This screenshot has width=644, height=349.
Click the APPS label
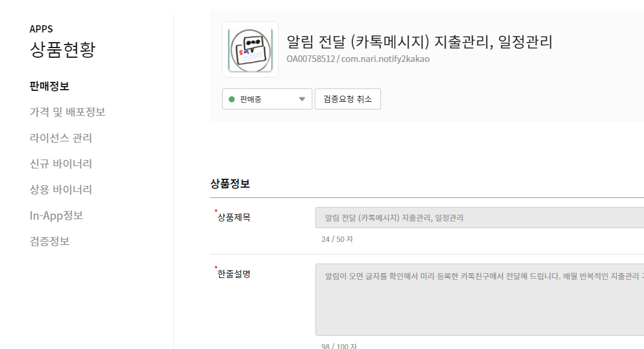(41, 29)
